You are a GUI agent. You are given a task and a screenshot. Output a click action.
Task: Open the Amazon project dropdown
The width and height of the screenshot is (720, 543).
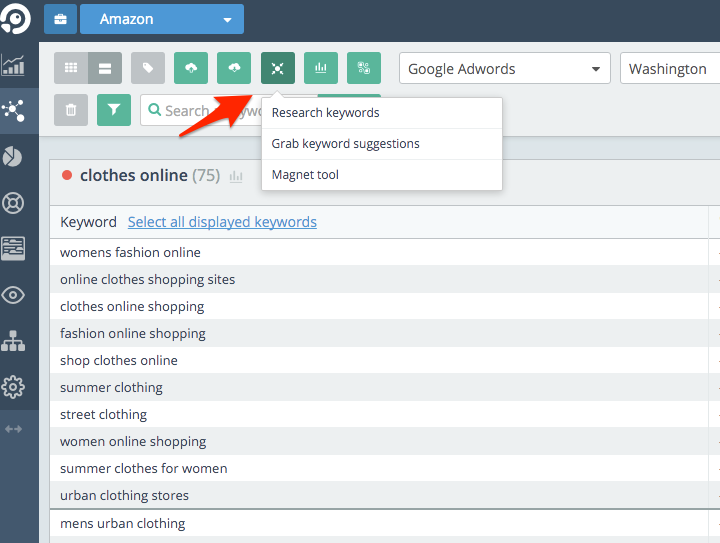(x=162, y=19)
